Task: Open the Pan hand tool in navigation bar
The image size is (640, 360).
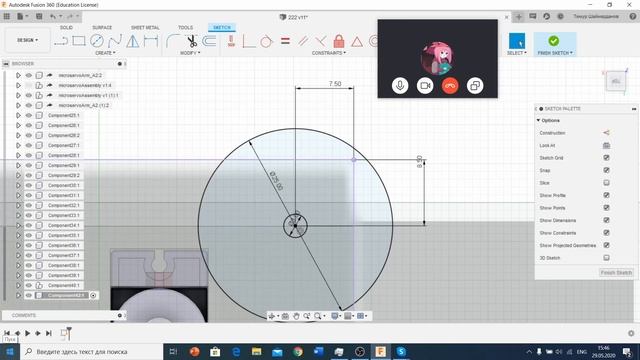Action: click(x=296, y=316)
